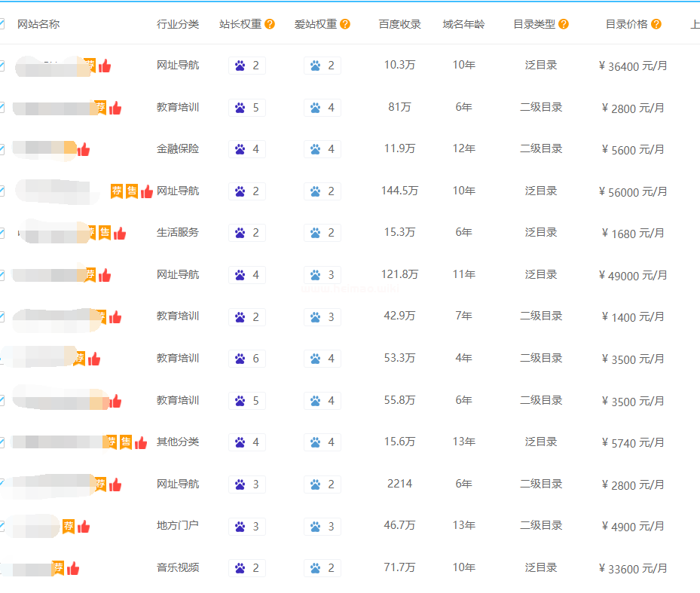Click 爱站权重 paw icon in 金融保险 row
The width and height of the screenshot is (700, 593).
pyautogui.click(x=315, y=149)
